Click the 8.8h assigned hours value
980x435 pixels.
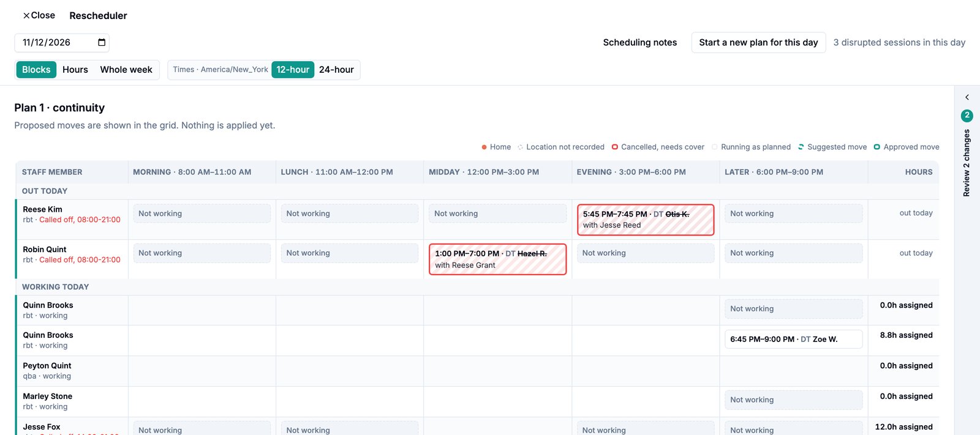906,335
